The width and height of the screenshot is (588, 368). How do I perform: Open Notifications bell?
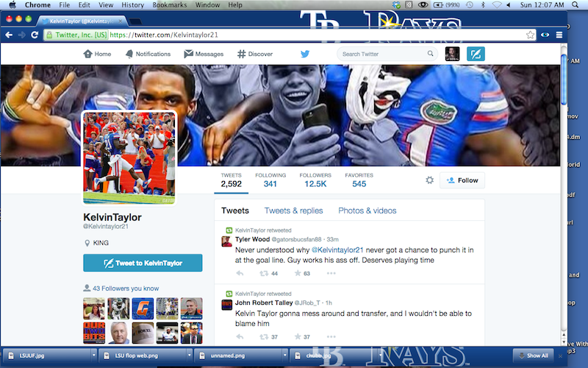(148, 54)
